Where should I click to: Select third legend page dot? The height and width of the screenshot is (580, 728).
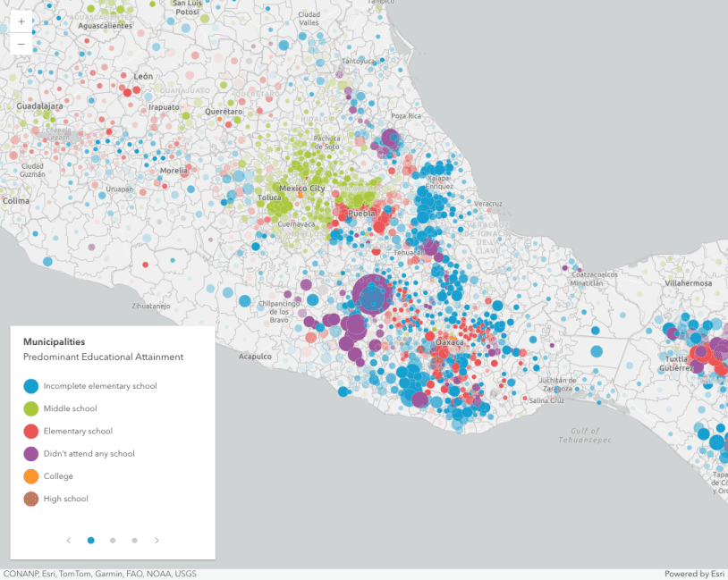pos(135,540)
